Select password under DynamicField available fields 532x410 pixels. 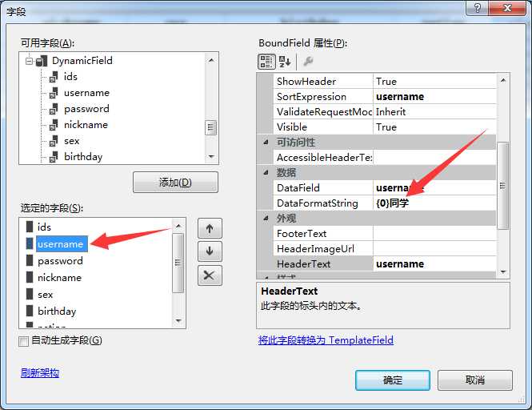pyautogui.click(x=86, y=109)
